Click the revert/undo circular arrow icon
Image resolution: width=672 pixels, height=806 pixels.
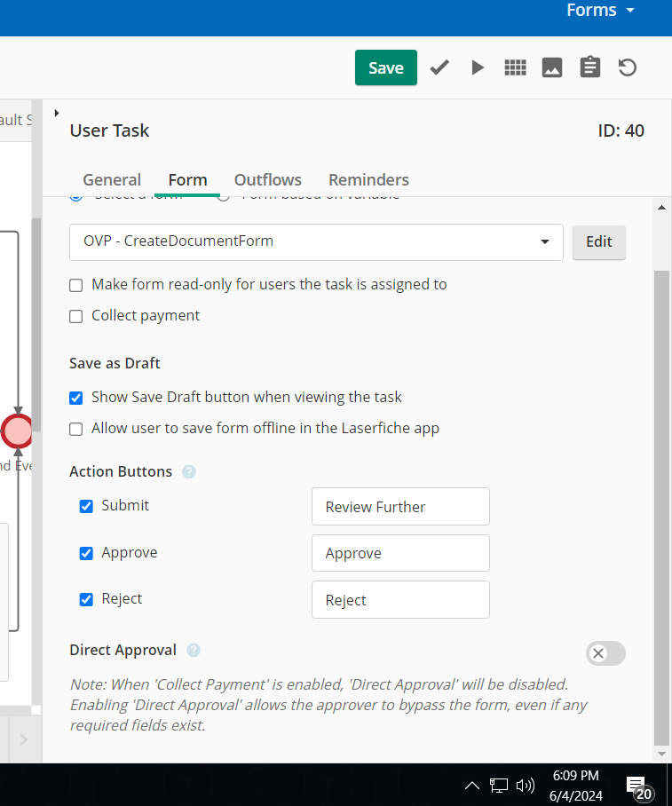628,67
